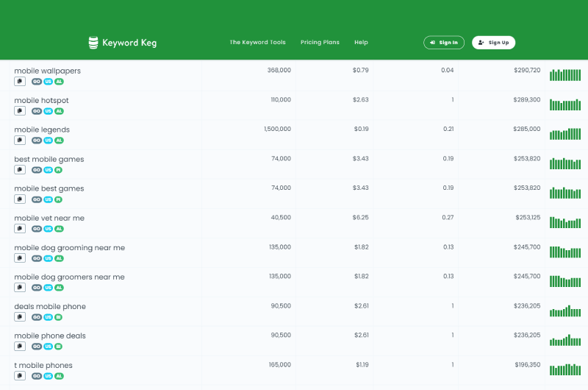Click GO badge under 'mobile phone deals'

pyautogui.click(x=37, y=347)
